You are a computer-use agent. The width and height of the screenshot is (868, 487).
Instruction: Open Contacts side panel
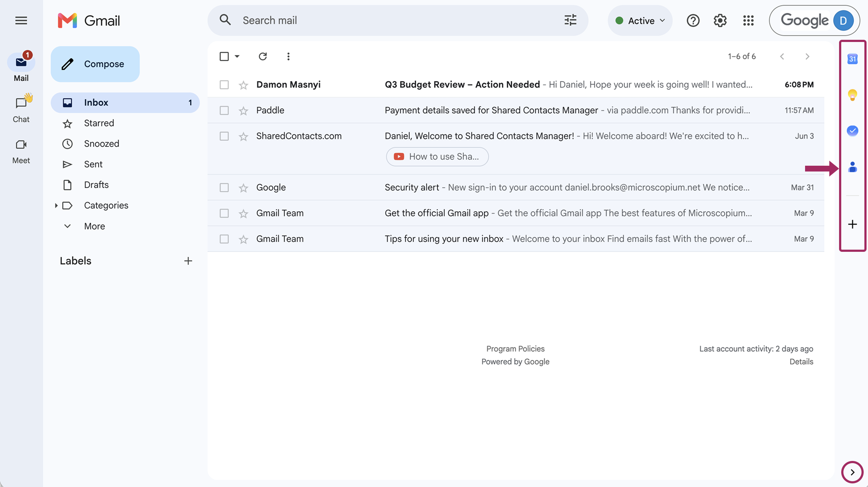852,167
